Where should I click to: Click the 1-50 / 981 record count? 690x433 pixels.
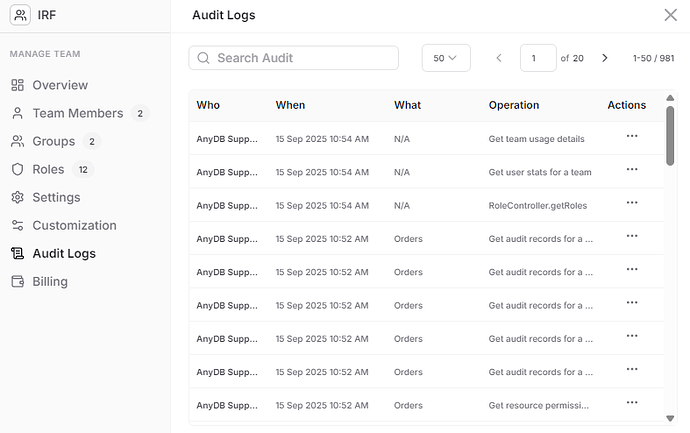653,58
